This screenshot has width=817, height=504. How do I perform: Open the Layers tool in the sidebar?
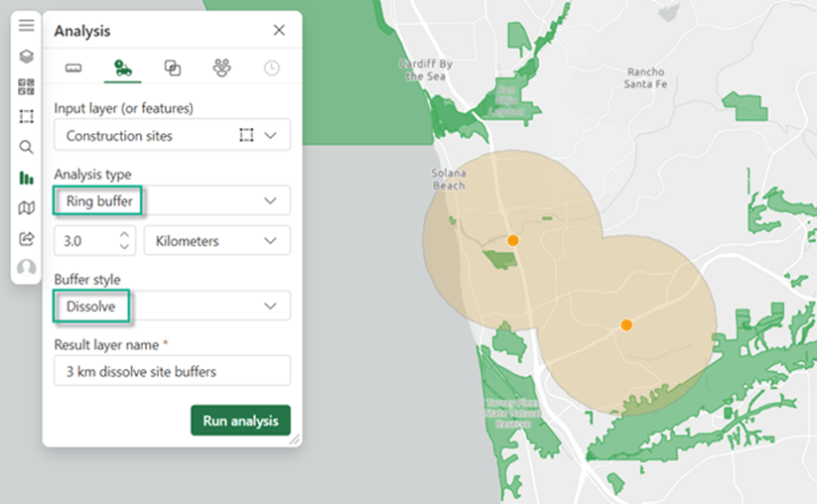(x=26, y=57)
